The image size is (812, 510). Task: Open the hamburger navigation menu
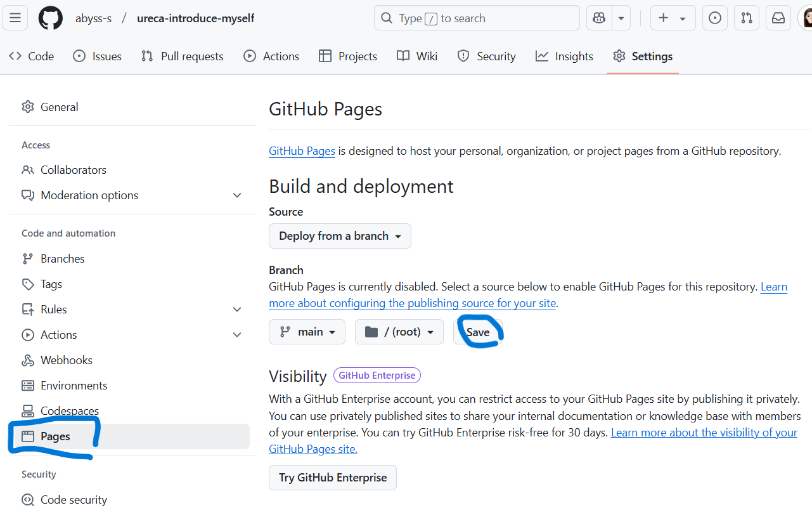pos(15,18)
